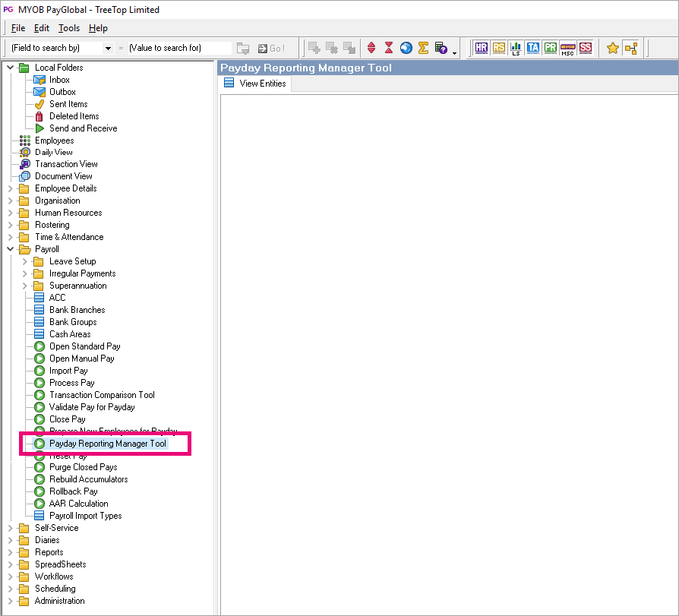Open the TA time attendance module icon
Screen dimensions: 679x616
click(533, 48)
